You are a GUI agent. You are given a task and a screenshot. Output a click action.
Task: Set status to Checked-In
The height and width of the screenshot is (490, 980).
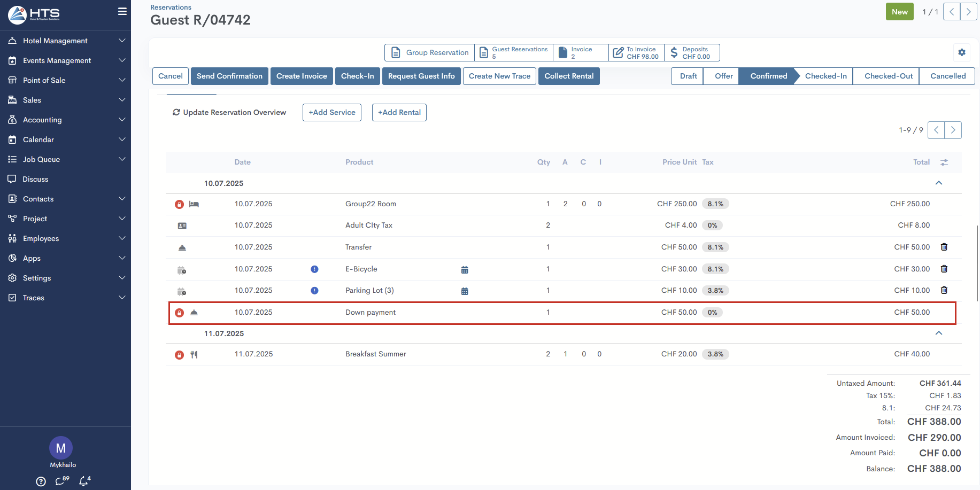825,76
